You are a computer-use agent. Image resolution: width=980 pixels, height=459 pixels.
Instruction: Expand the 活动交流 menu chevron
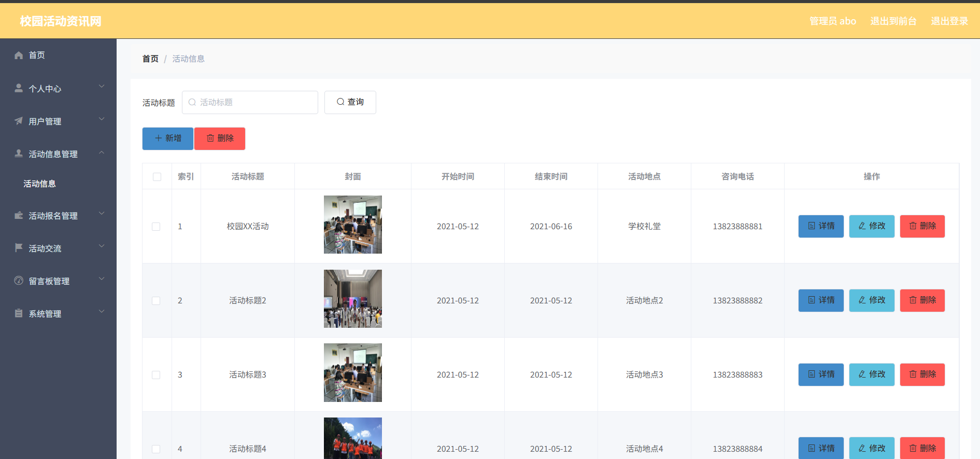click(x=102, y=246)
